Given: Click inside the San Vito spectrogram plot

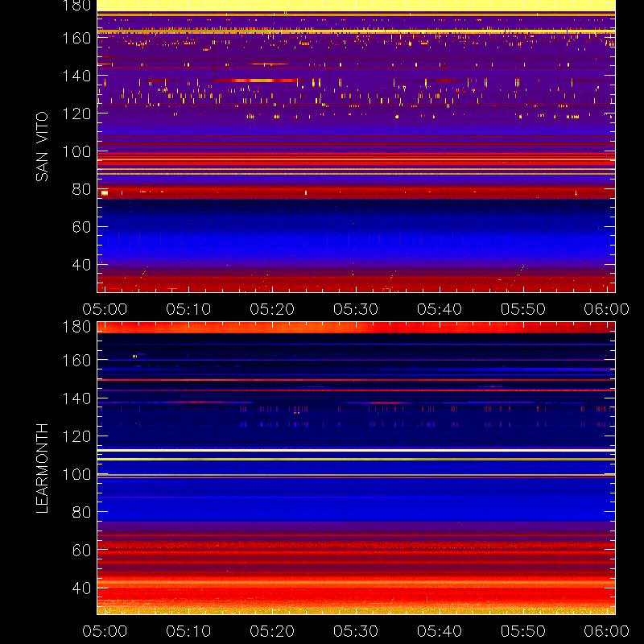Looking at the screenshot, I should 356,147.
